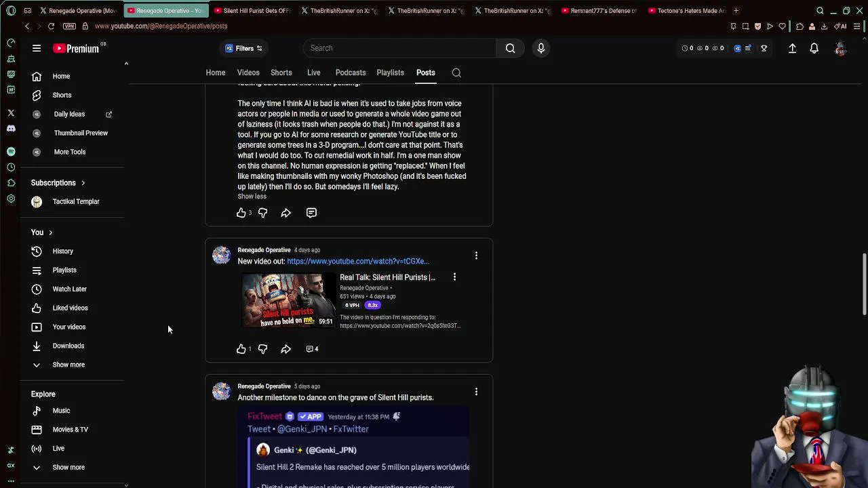Dislike the AI opinion post

[x=262, y=213]
